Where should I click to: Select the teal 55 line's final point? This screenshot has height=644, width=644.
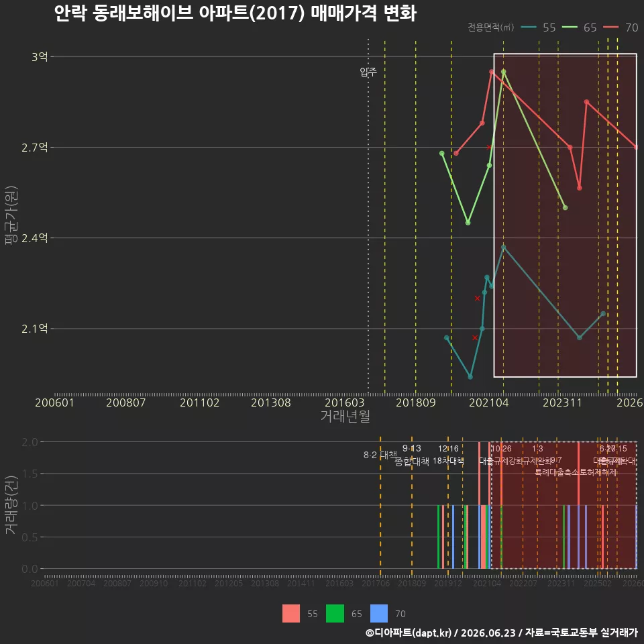(603, 313)
